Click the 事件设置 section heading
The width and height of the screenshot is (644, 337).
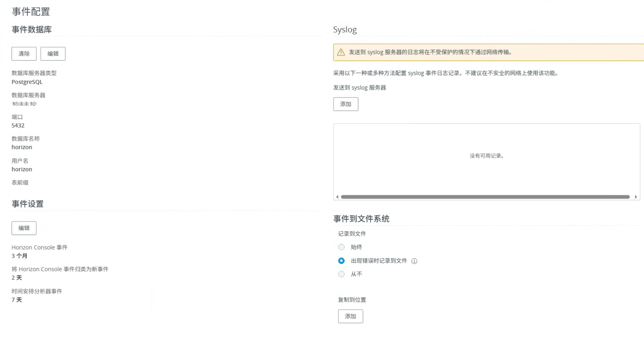(28, 203)
